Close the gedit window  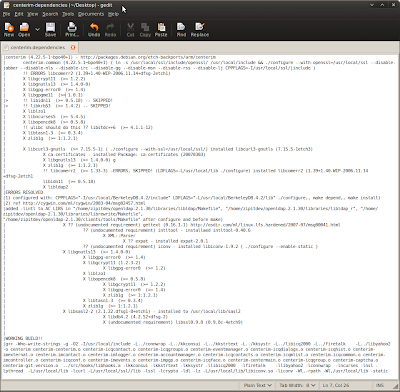point(392,5)
